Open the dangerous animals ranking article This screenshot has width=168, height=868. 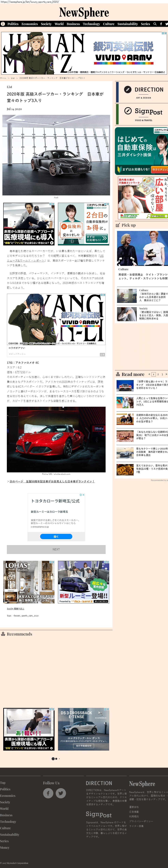click(152, 401)
